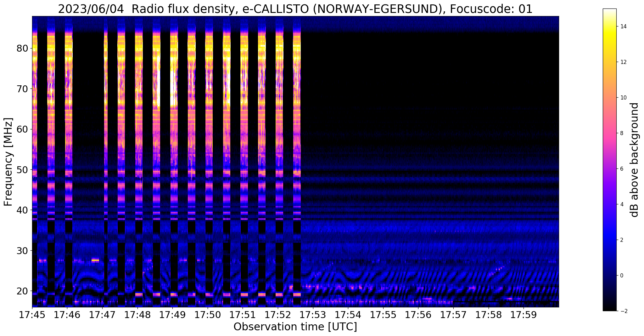Click the colorbar tick label 8
Viewport: 644px width, 336px height.
[x=621, y=133]
